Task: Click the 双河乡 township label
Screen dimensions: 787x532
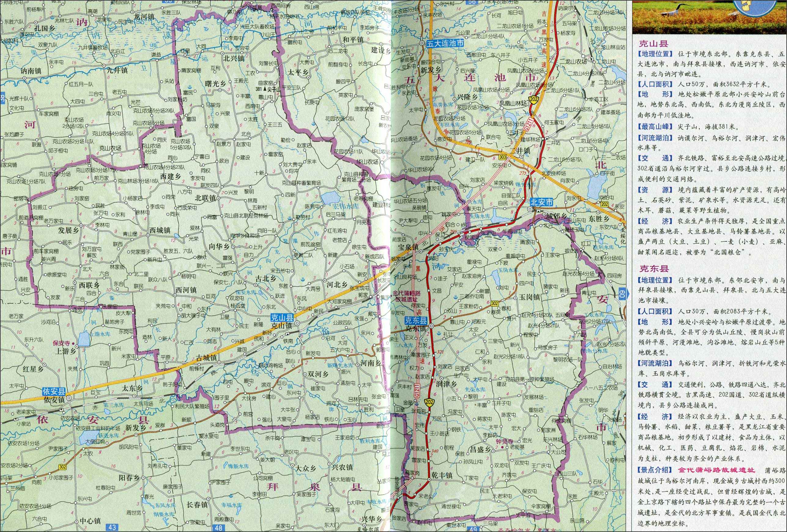Action: tap(318, 374)
